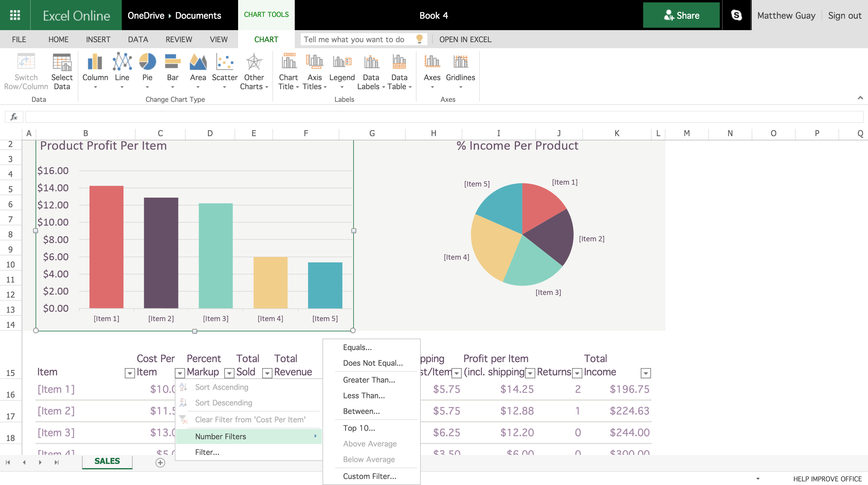Click the Share button to collaborate
The height and width of the screenshot is (485, 868).
coord(683,15)
